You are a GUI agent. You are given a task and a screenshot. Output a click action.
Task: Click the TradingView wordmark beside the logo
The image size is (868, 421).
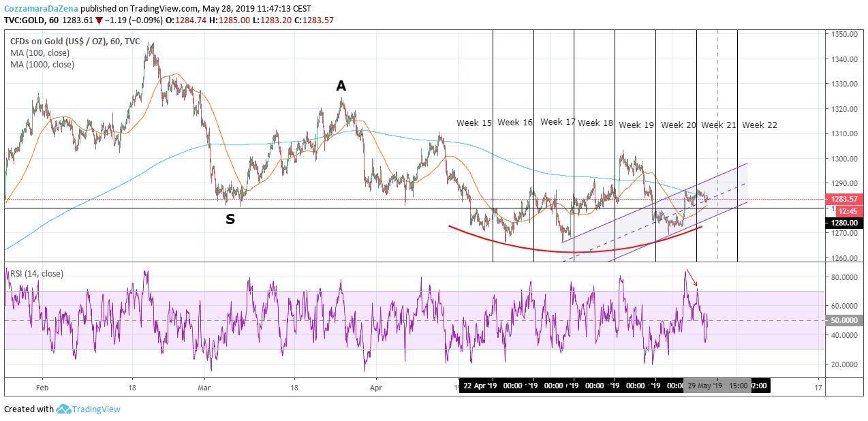coord(97,409)
